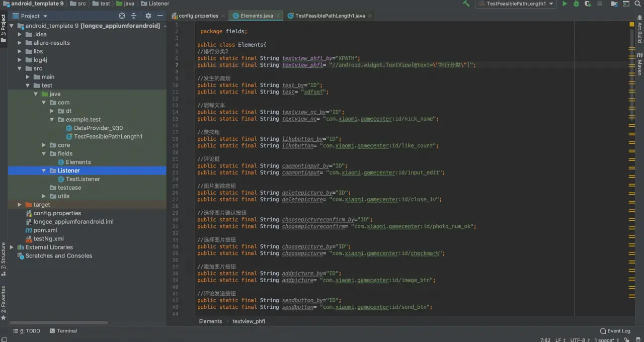Collapse all in Project panel
644x342 pixels.
[x=134, y=16]
